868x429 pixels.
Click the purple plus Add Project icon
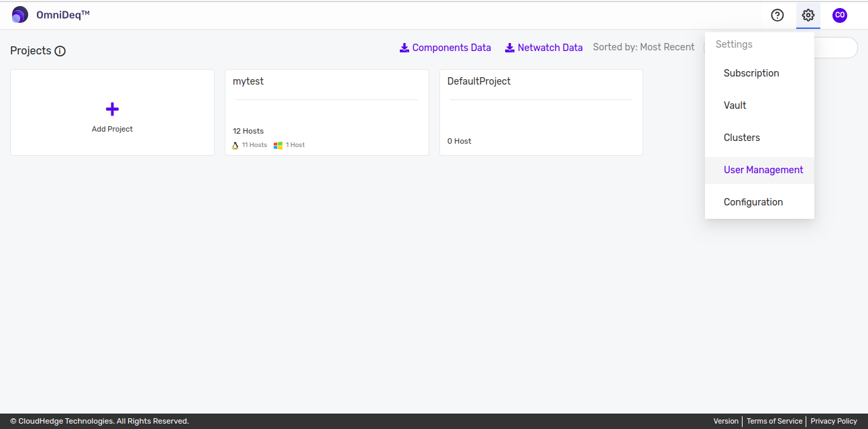[x=112, y=109]
